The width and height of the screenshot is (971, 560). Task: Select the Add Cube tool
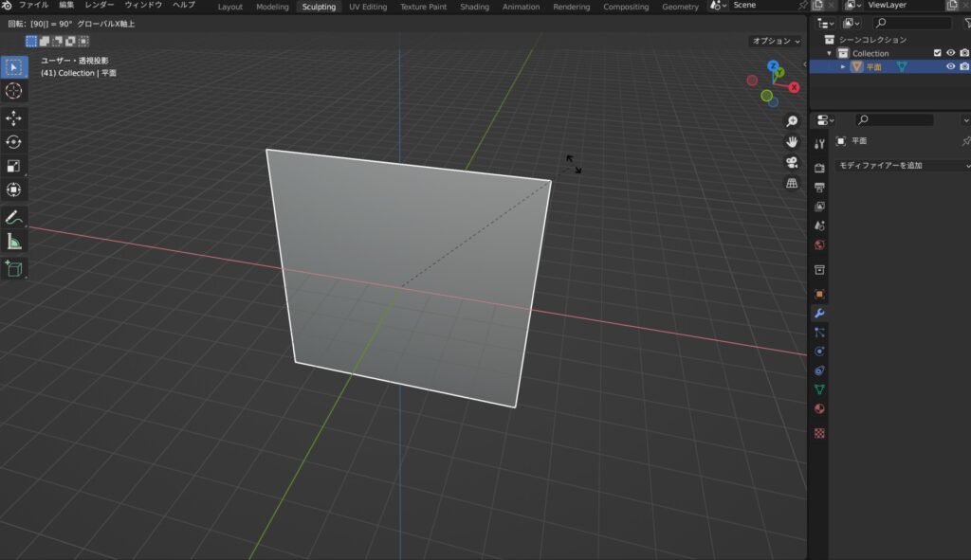click(14, 269)
